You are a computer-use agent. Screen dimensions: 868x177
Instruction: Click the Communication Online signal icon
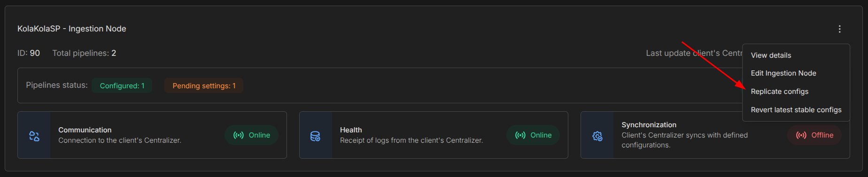click(x=239, y=135)
